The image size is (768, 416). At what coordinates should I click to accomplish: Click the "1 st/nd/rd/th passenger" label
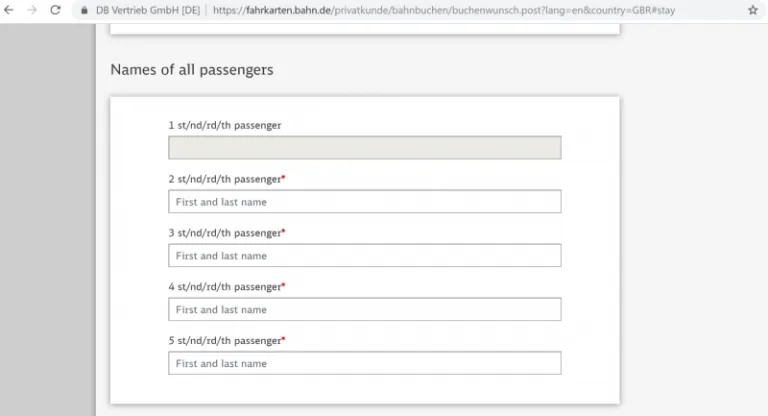224,125
